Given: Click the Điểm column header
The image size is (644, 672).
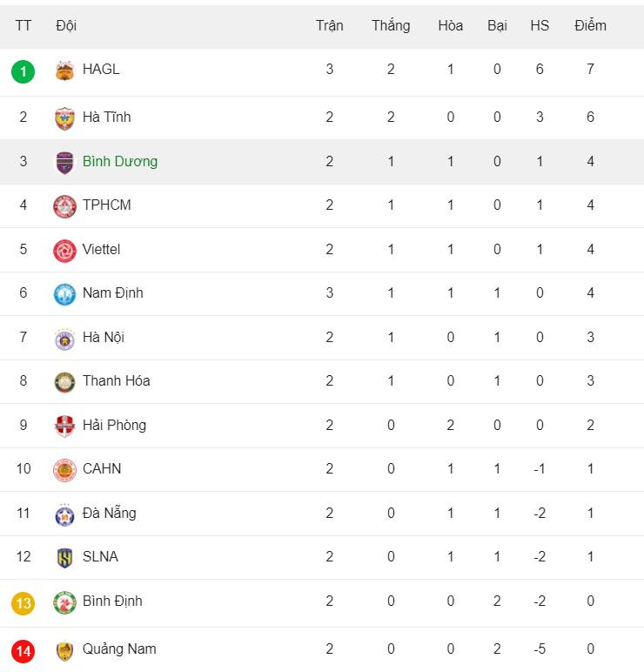Looking at the screenshot, I should click(x=590, y=25).
